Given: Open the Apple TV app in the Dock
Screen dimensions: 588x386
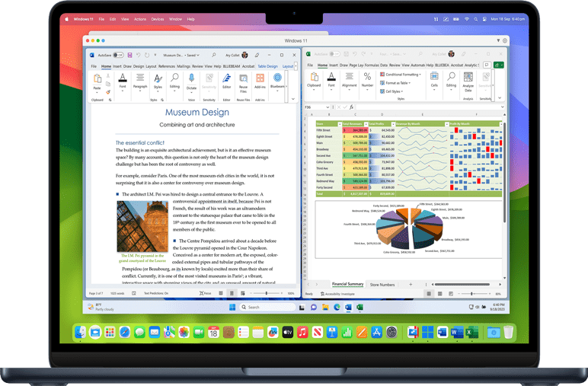Looking at the screenshot, I should (287, 333).
